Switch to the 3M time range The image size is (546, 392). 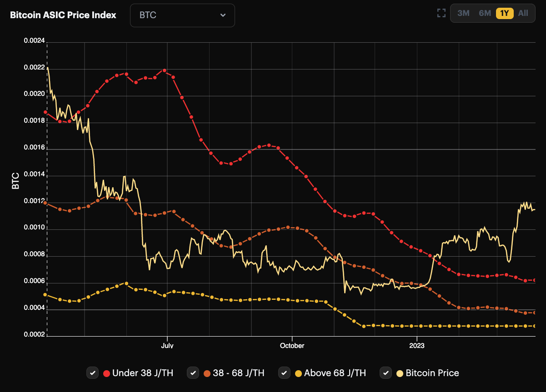(463, 13)
